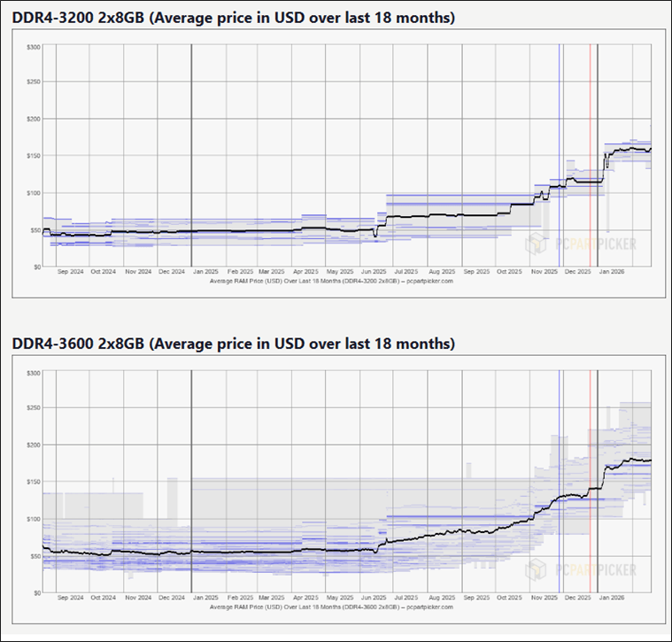Screen dimensions: 672x642
Task: Click the DDR4-3600 2x8GB average price heading
Action: [234, 344]
